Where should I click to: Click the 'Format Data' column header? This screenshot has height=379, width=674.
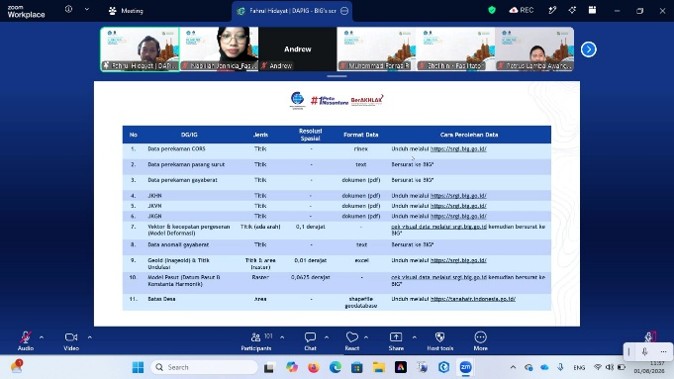[x=361, y=134]
